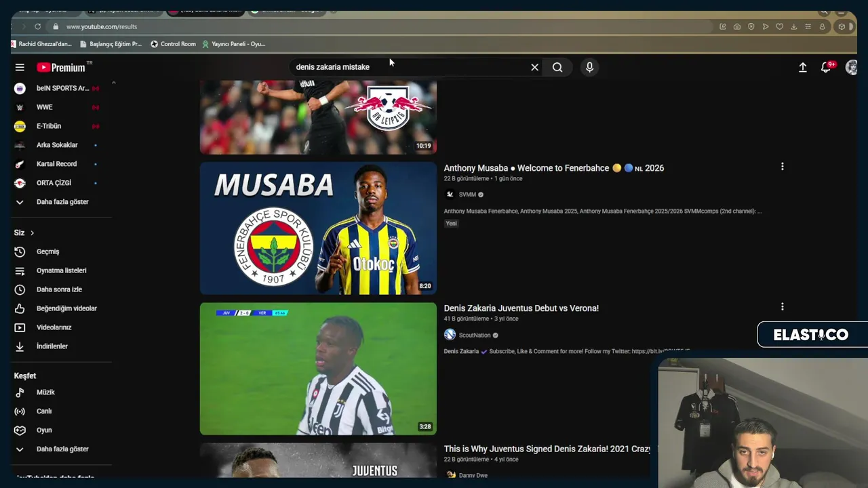Play the Musaba Fenerbahçe thumbnail
Image resolution: width=868 pixels, height=488 pixels.
tap(318, 228)
